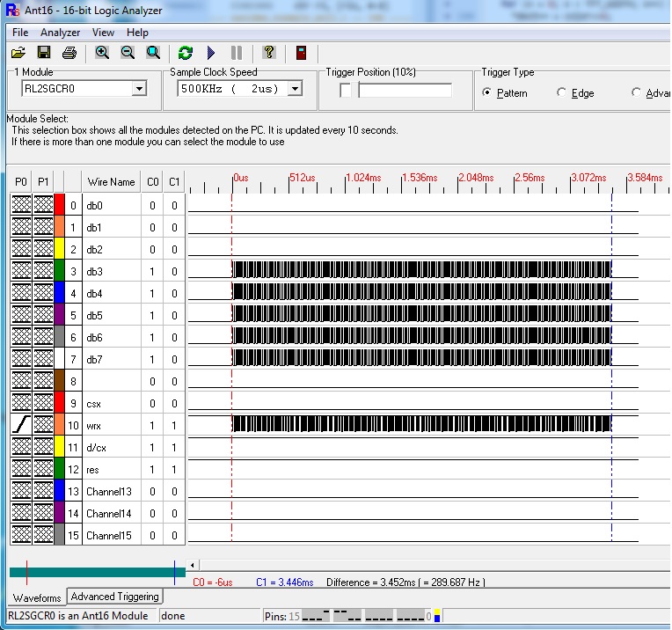Click the blue color swatch for db4

pos(60,293)
